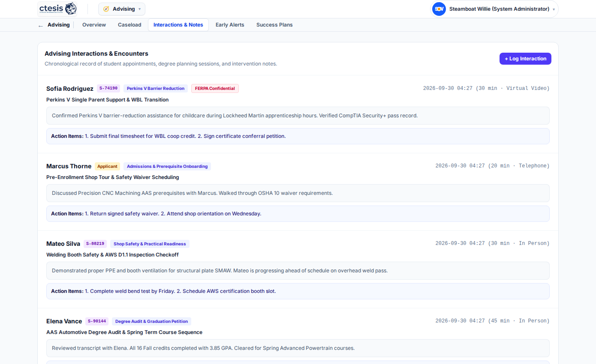Screen dimensions: 596x364
Task: Click the FERPA Confidential badge
Action: point(215,88)
